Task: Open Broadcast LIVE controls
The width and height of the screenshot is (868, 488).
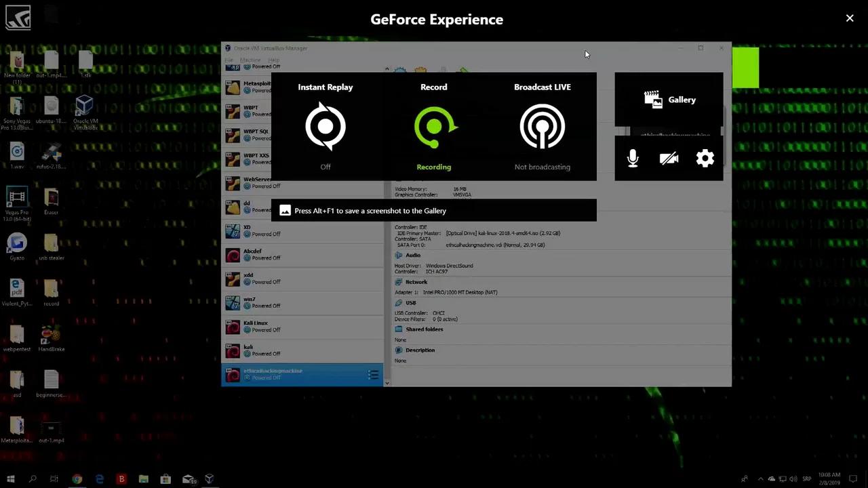Action: [x=542, y=126]
